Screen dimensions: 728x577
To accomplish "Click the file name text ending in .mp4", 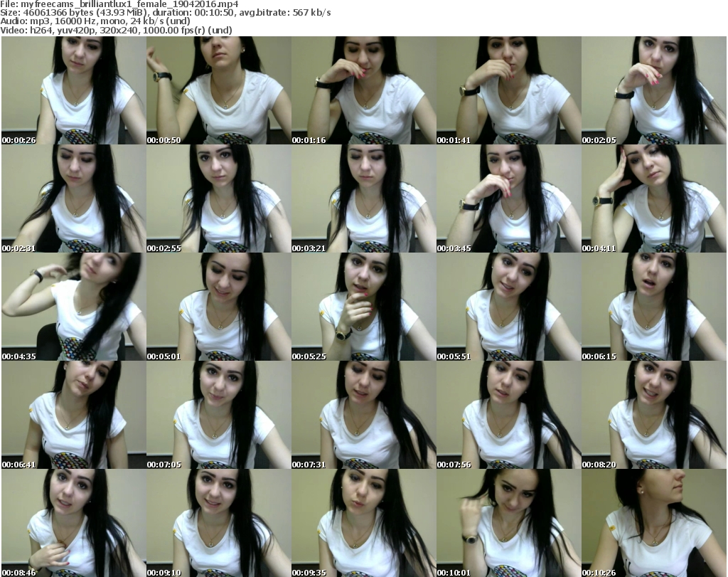I will click(x=130, y=4).
